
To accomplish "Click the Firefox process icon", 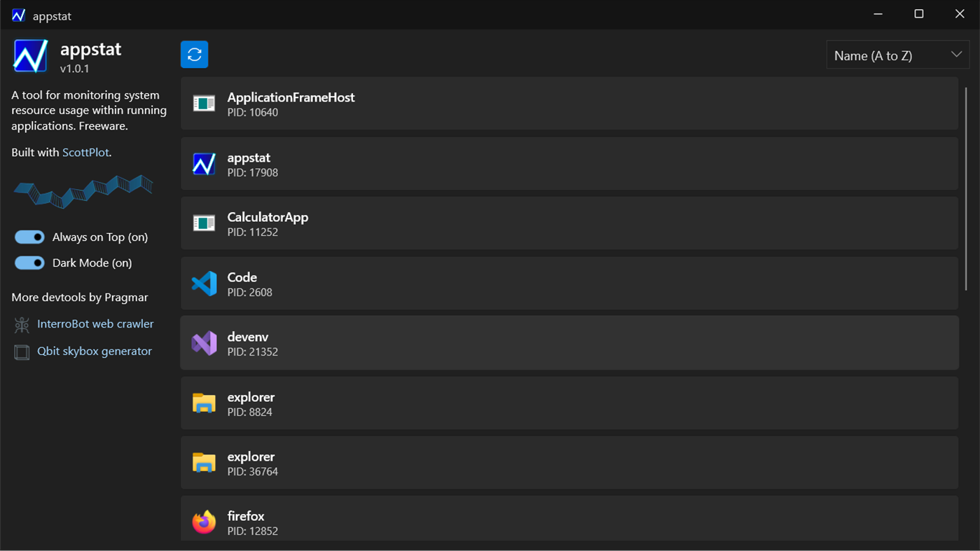I will 204,522.
